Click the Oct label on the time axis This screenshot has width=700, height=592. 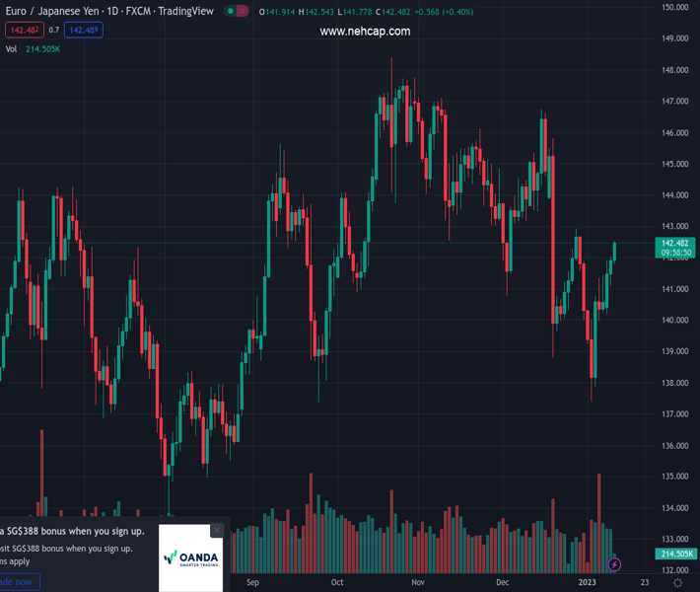338,582
